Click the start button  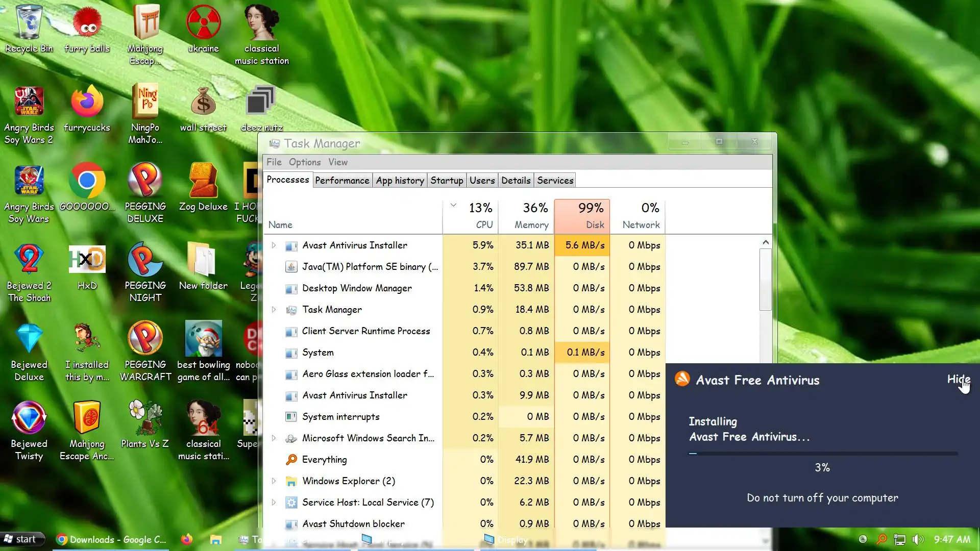coord(21,539)
